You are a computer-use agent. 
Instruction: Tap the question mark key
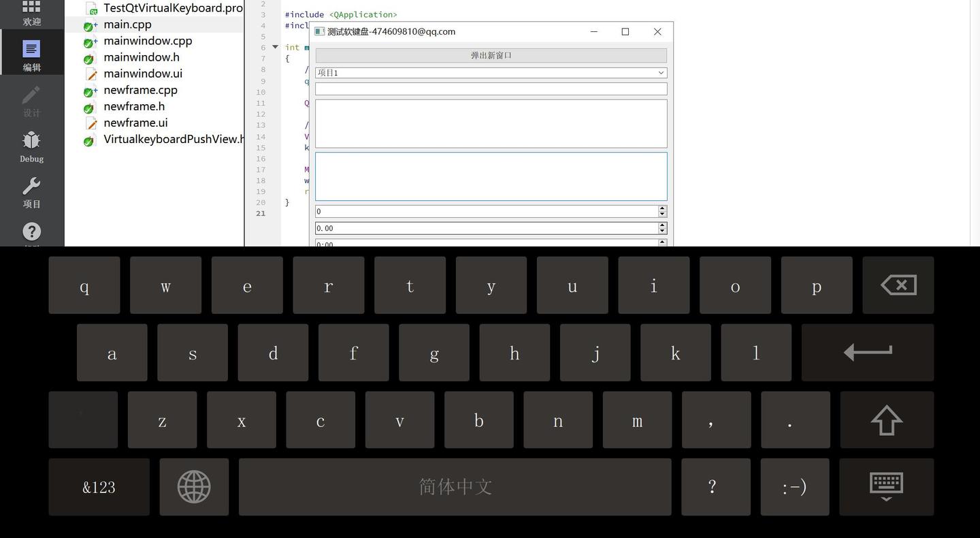[716, 487]
